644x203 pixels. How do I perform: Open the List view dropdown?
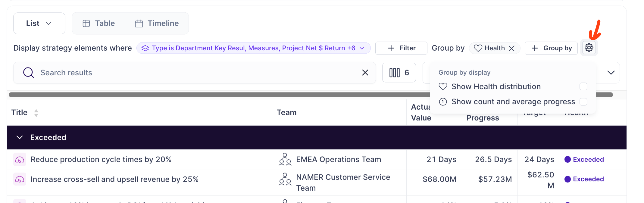(39, 23)
